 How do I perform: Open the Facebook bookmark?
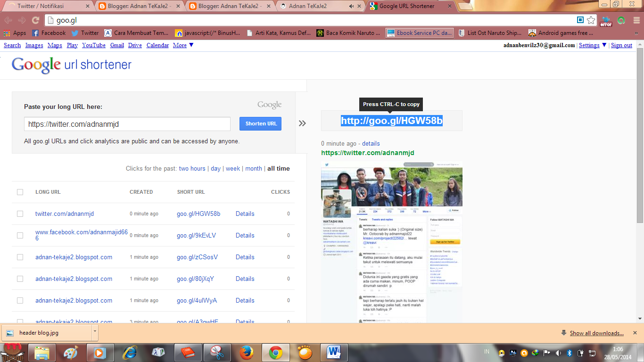(x=49, y=33)
